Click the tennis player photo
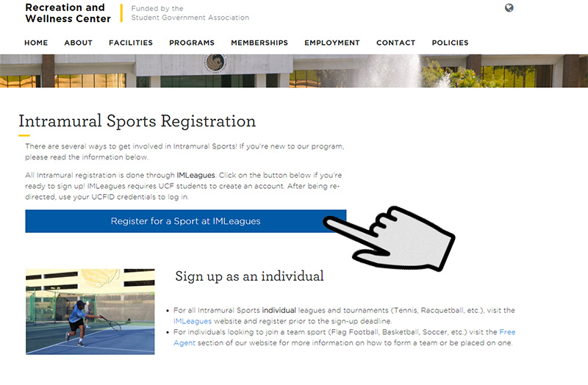The width and height of the screenshot is (588, 385). click(90, 312)
